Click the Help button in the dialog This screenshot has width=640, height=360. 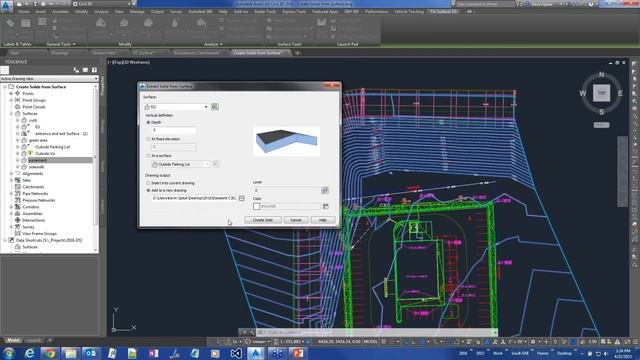tap(322, 220)
